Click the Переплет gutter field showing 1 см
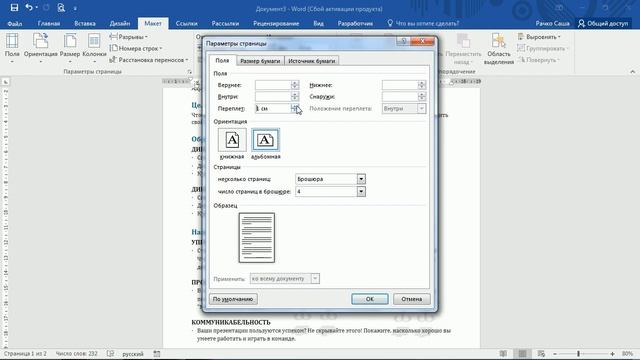 point(273,108)
